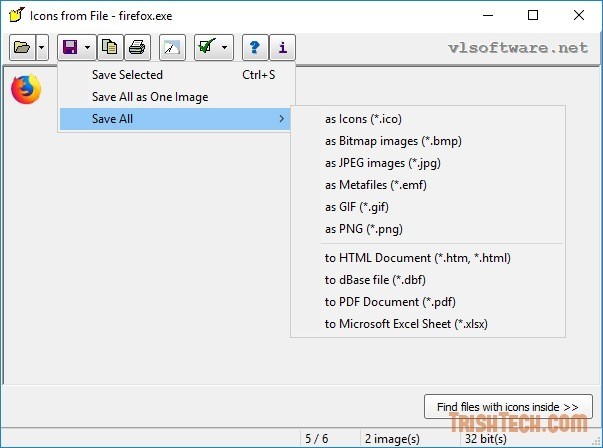
Task: Expand the checkmark selection dropdown arrow
Action: tap(225, 48)
